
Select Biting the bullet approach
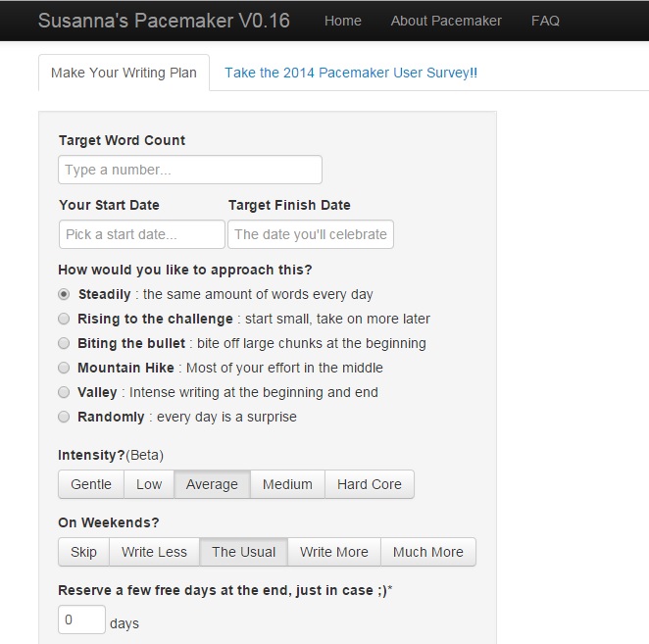click(x=65, y=343)
